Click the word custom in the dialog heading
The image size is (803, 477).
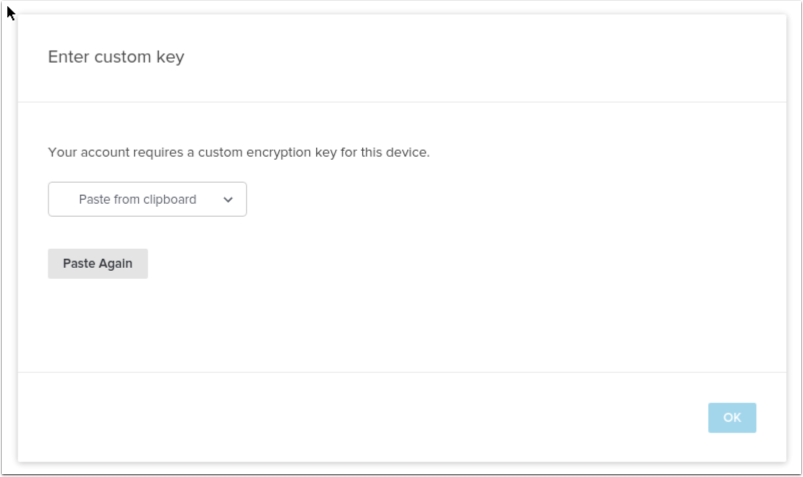pos(122,57)
